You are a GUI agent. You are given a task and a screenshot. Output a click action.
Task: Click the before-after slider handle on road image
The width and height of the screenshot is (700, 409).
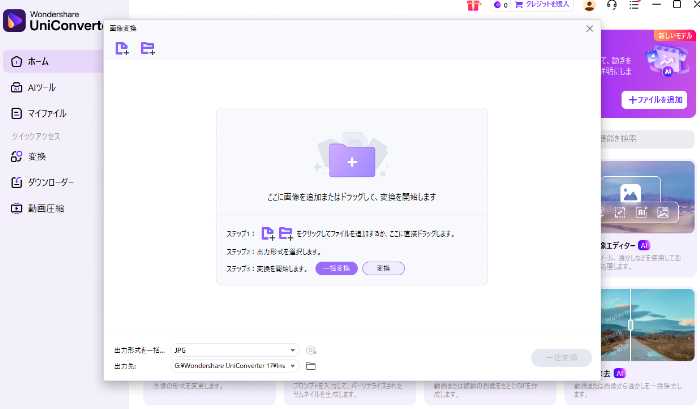pyautogui.click(x=630, y=325)
